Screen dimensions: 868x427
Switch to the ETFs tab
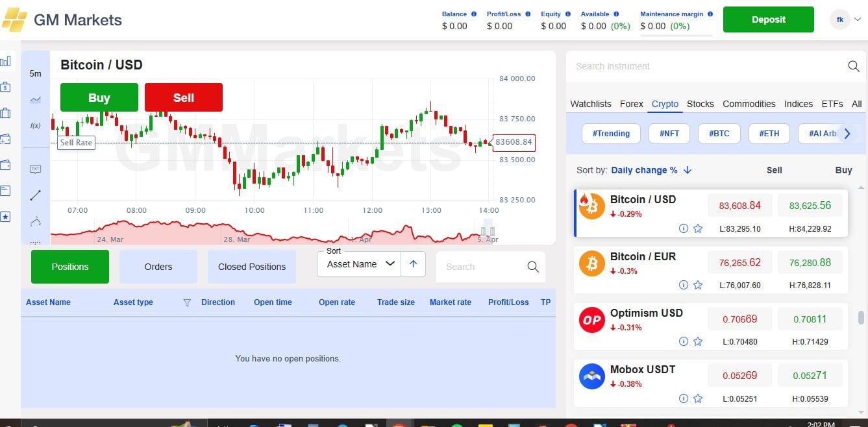(832, 104)
